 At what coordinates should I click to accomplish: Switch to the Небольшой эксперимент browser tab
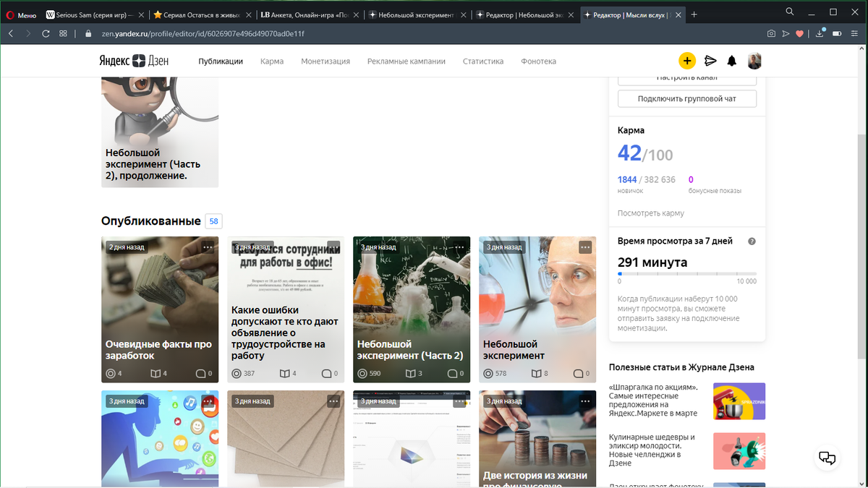click(417, 14)
